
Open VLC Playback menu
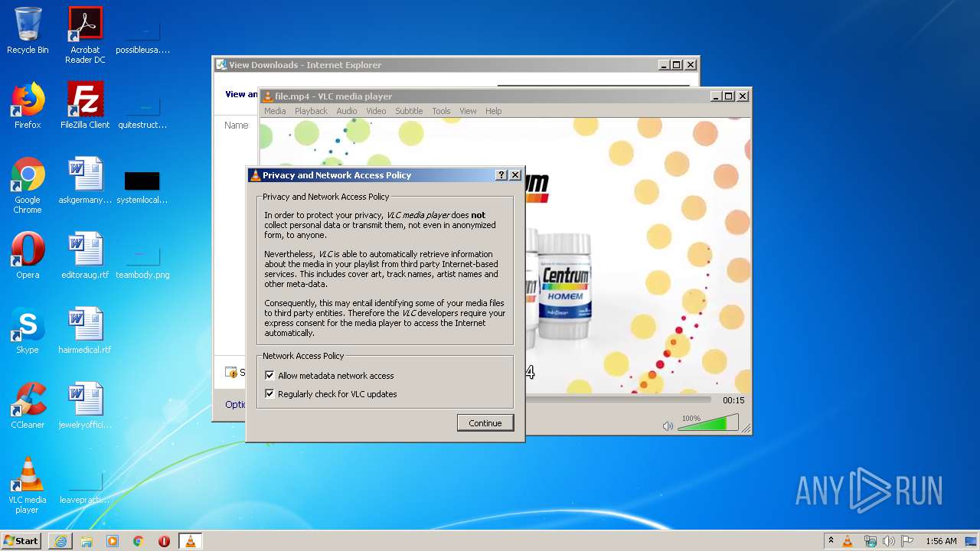(x=311, y=111)
